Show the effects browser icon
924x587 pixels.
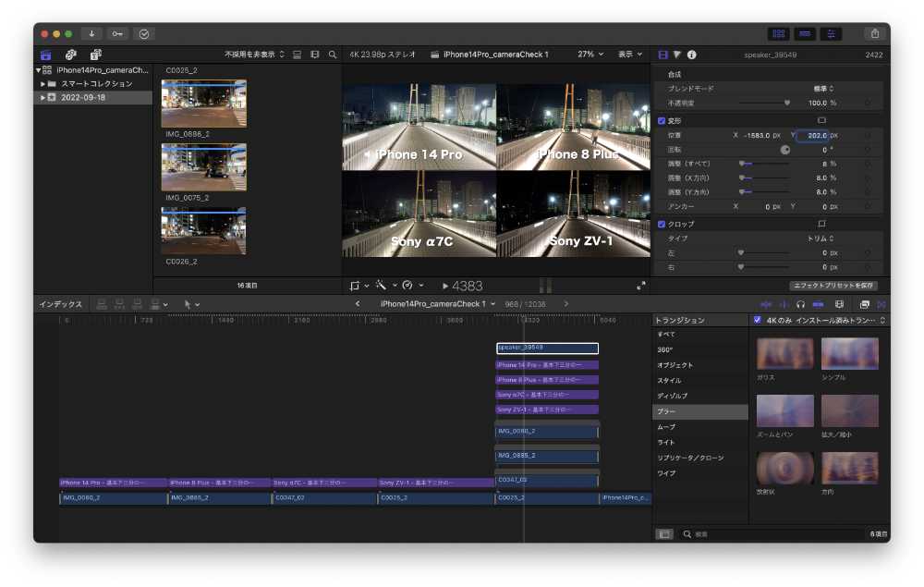click(865, 304)
